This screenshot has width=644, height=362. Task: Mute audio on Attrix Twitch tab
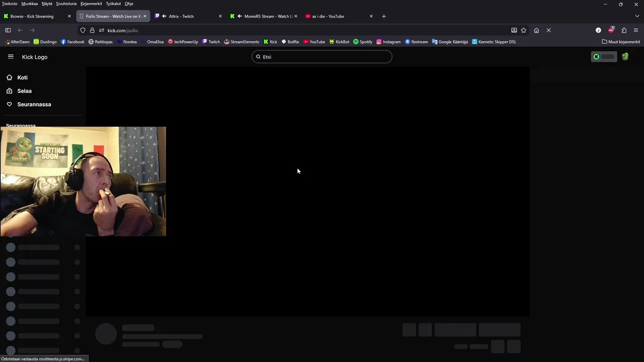[x=164, y=16]
